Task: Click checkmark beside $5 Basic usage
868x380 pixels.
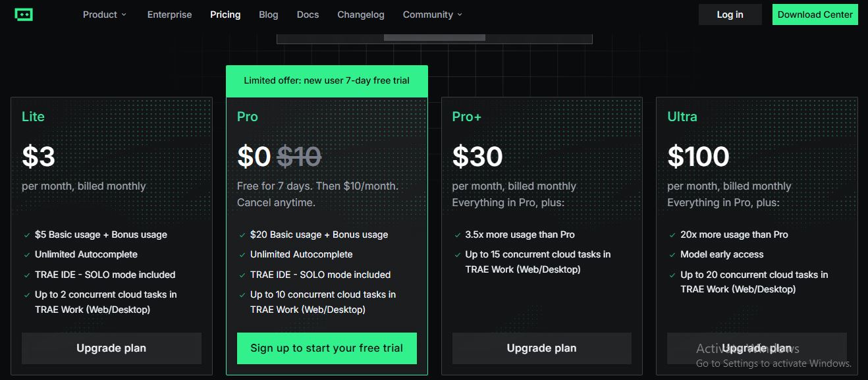Action: [26, 235]
